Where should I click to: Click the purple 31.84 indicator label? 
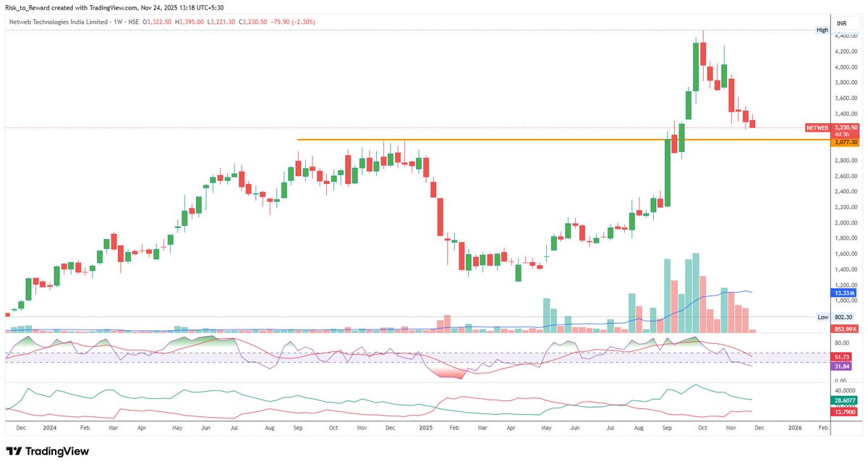click(840, 367)
